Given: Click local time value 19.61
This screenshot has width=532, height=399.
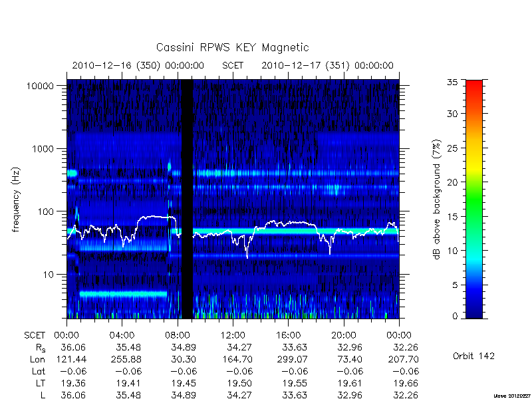Looking at the screenshot, I should tap(351, 384).
